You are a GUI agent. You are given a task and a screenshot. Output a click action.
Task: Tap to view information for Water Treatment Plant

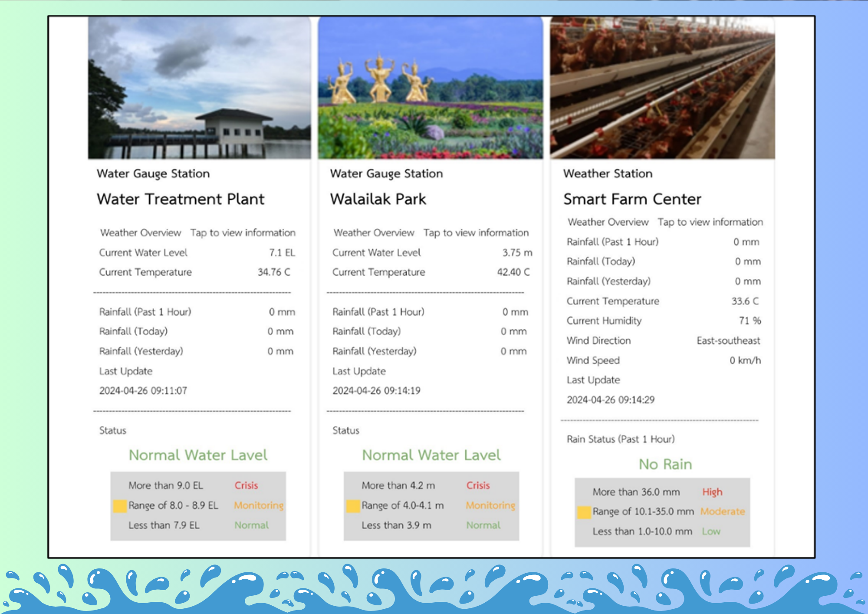pos(243,233)
